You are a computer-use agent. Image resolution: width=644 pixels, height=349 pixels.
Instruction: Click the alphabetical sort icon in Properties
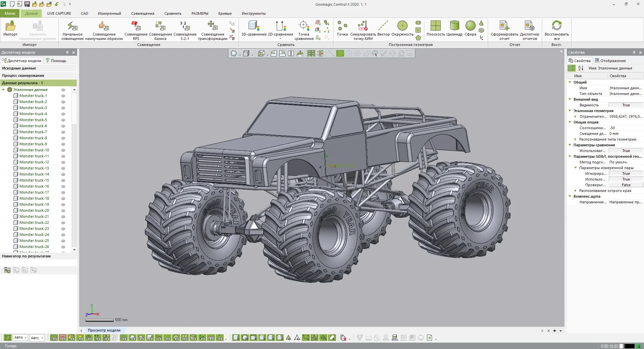point(581,68)
